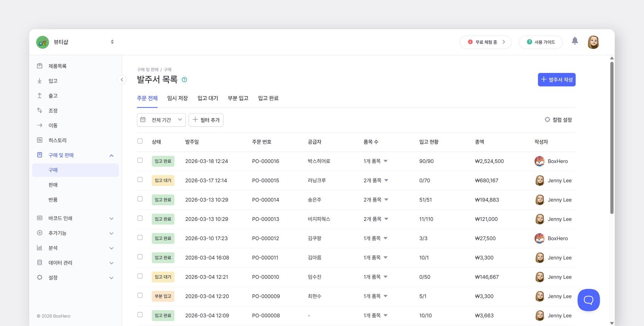Check the box for order PO-000016
Image resolution: width=644 pixels, height=326 pixels.
140,160
